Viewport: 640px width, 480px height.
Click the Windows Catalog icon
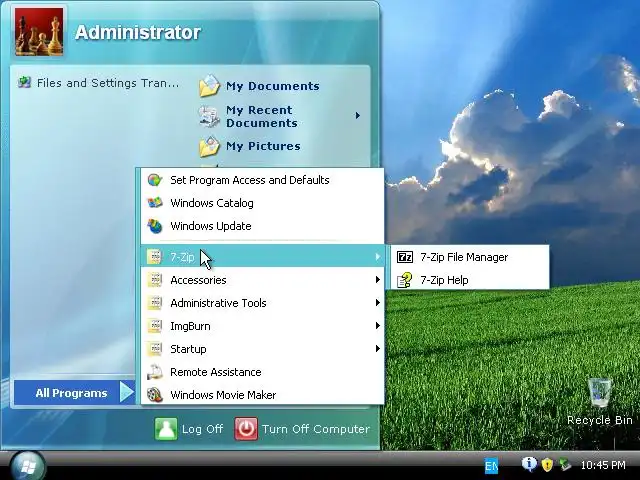pos(155,203)
